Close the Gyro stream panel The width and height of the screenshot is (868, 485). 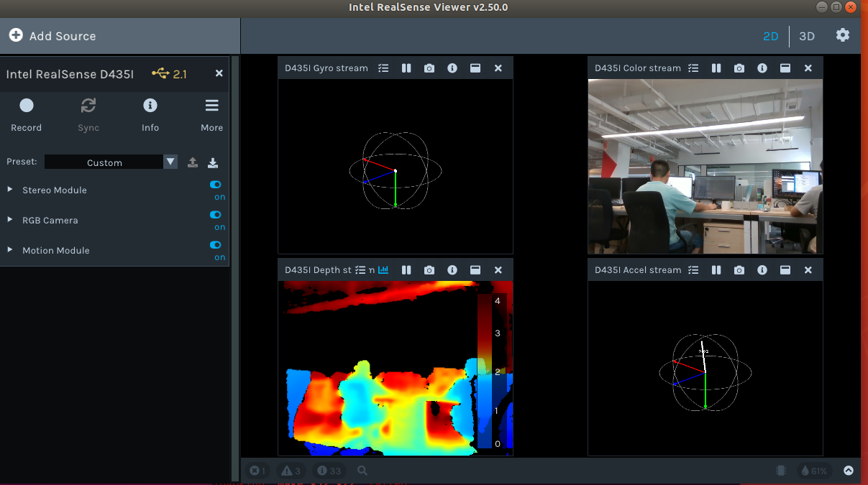point(498,68)
